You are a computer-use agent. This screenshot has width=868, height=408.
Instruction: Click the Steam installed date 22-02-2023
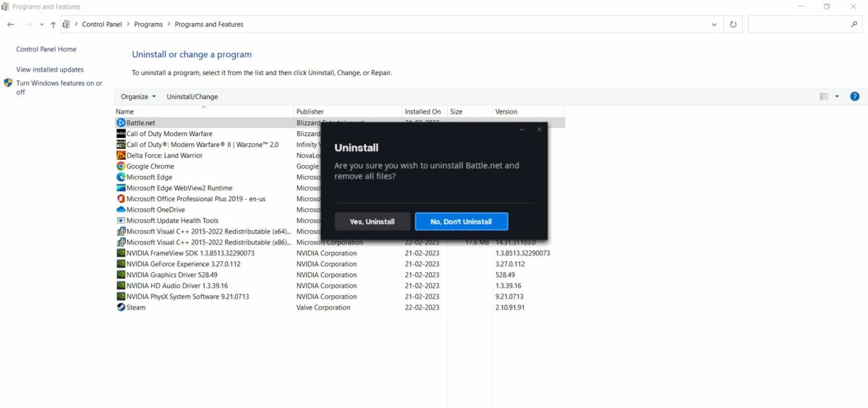[x=422, y=307]
